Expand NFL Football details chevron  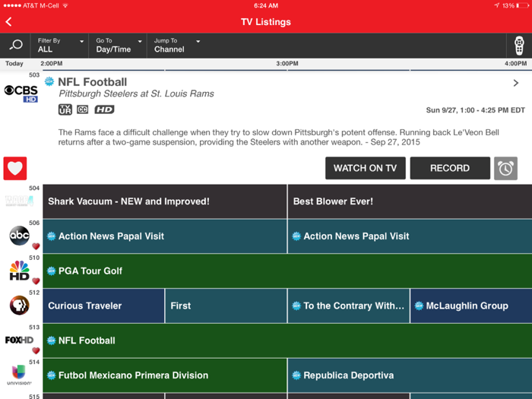(x=516, y=83)
